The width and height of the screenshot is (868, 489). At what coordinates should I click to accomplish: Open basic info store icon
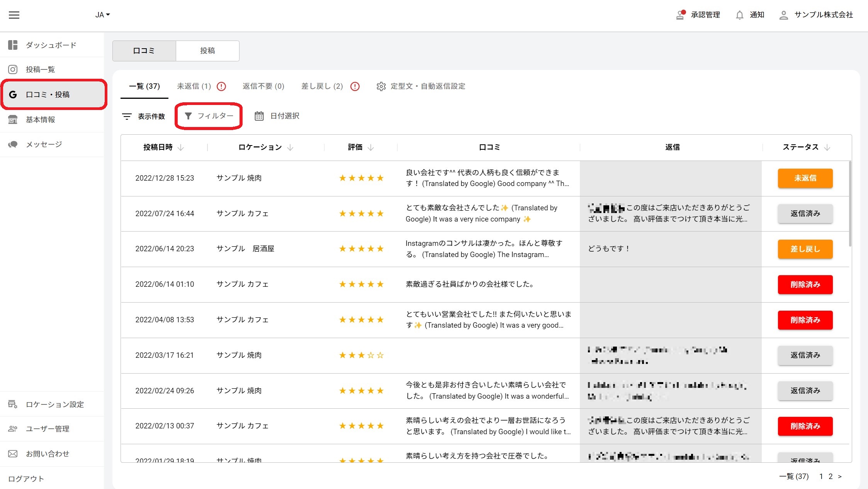[x=13, y=120]
